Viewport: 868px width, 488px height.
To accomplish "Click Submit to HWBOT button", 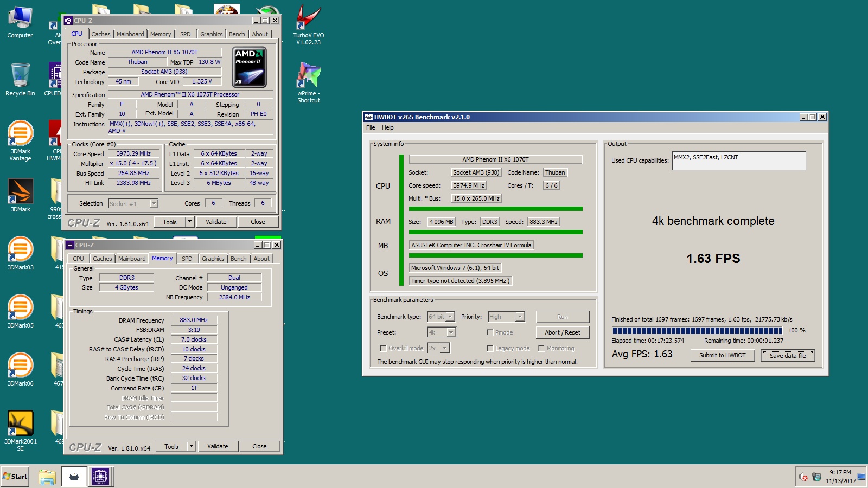I will click(x=723, y=355).
